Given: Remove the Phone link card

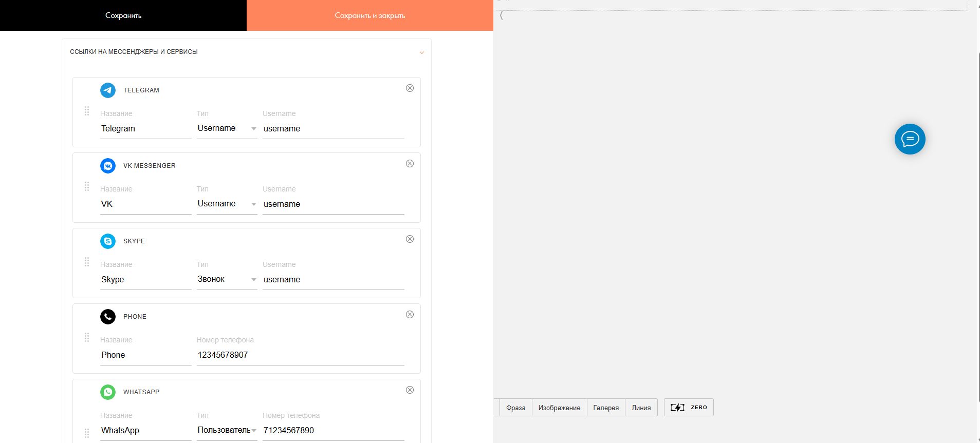Looking at the screenshot, I should [x=410, y=315].
